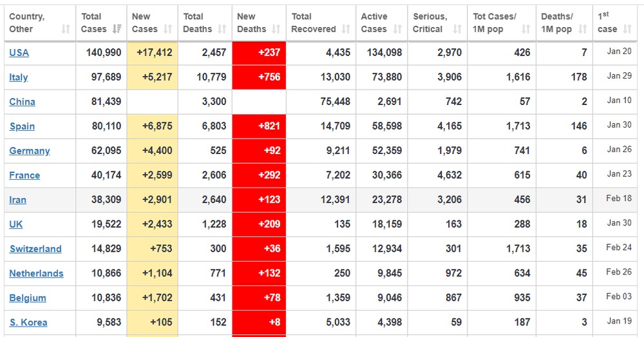The width and height of the screenshot is (644, 337).
Task: Open the USA country link
Action: pos(19,53)
